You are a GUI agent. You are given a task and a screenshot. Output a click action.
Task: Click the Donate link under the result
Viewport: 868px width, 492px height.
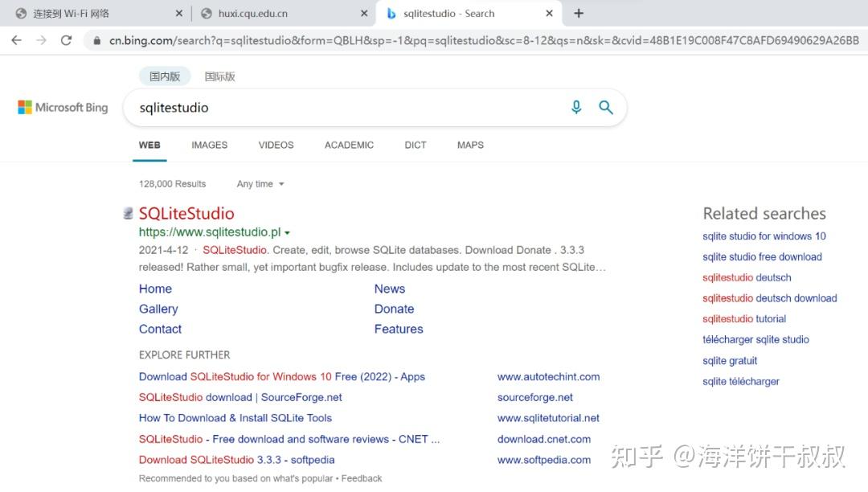coord(394,309)
